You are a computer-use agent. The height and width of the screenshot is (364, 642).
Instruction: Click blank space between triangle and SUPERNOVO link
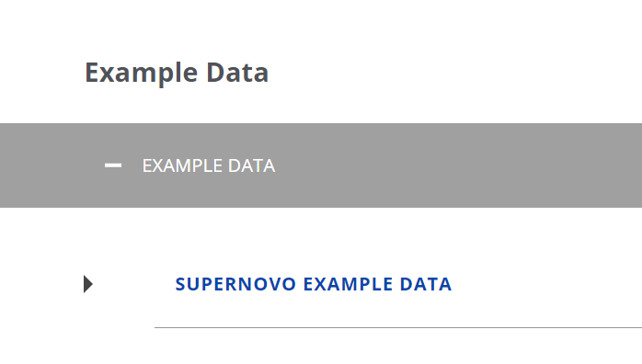click(x=134, y=284)
